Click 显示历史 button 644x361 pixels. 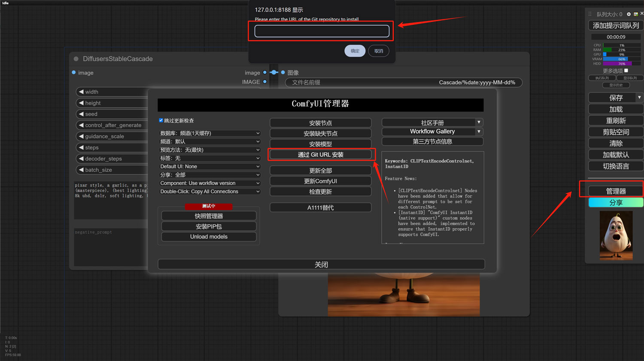coord(616,85)
